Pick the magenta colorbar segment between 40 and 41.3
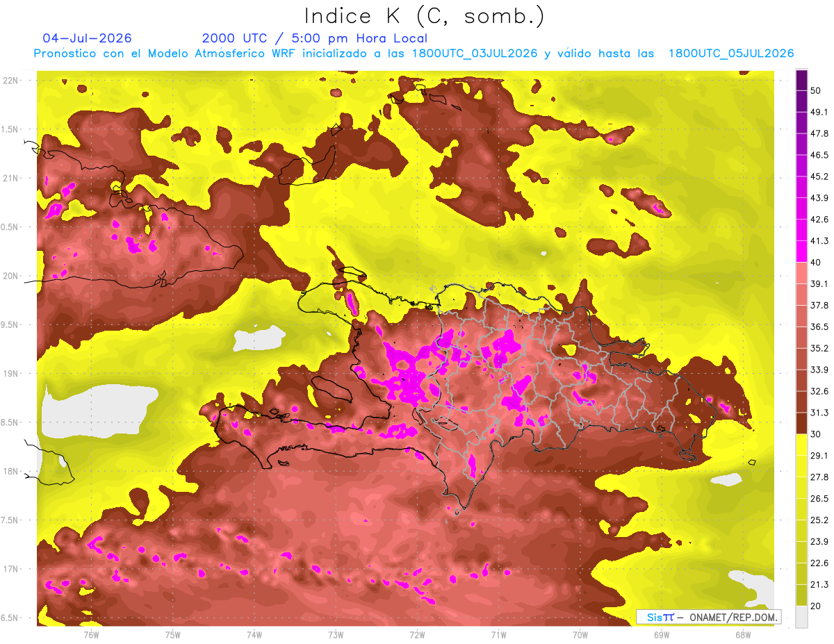Viewport: 834px width, 644px height. [x=801, y=251]
